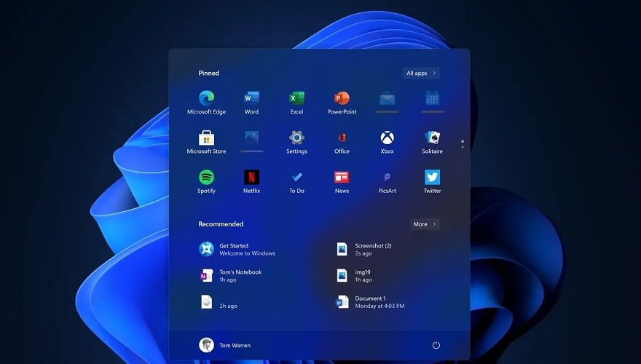
Task: Expand More recommended items
Action: click(424, 224)
